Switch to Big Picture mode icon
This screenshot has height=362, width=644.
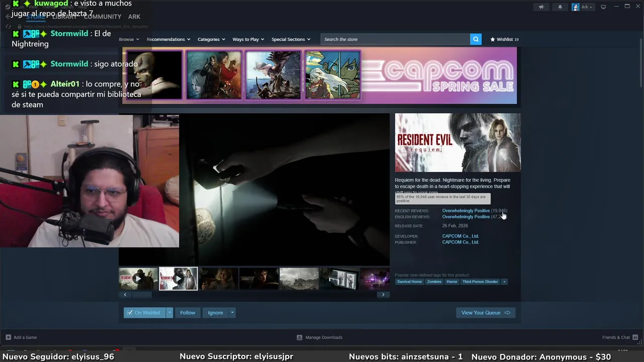(603, 7)
